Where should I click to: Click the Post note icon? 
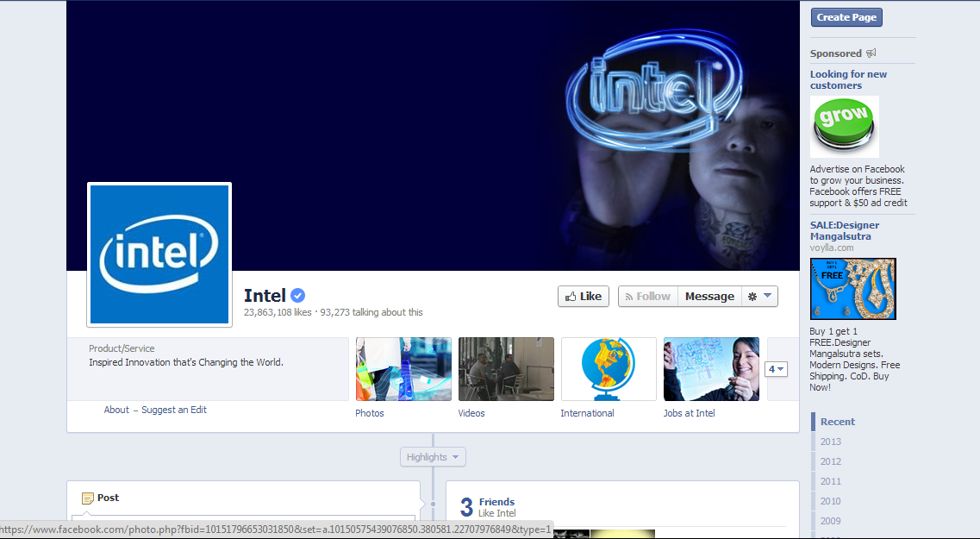tap(88, 498)
